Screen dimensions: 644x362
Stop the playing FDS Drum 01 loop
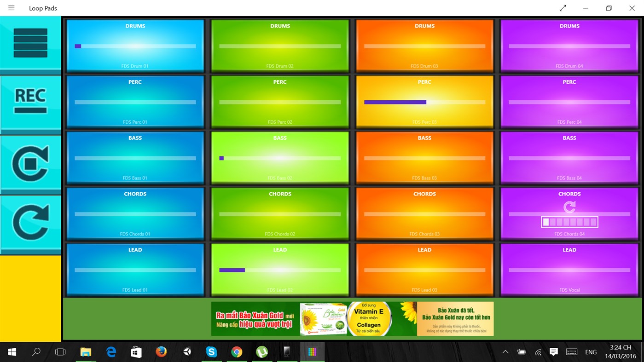click(x=135, y=45)
